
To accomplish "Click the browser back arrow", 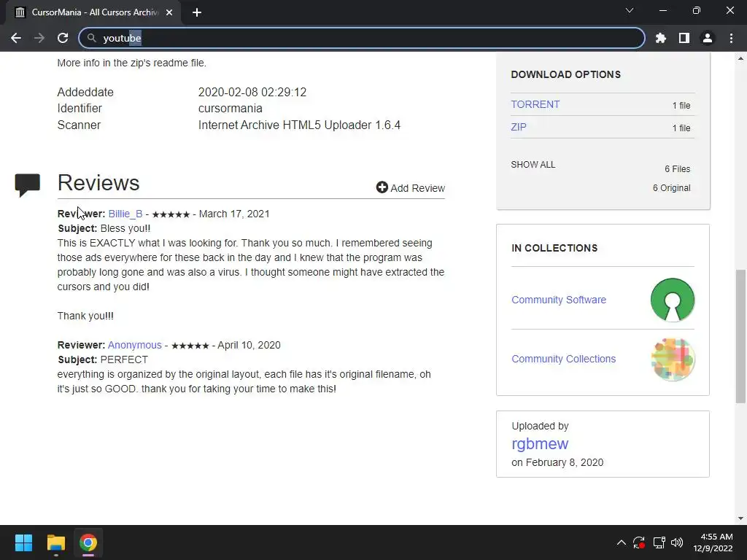I will point(16,38).
